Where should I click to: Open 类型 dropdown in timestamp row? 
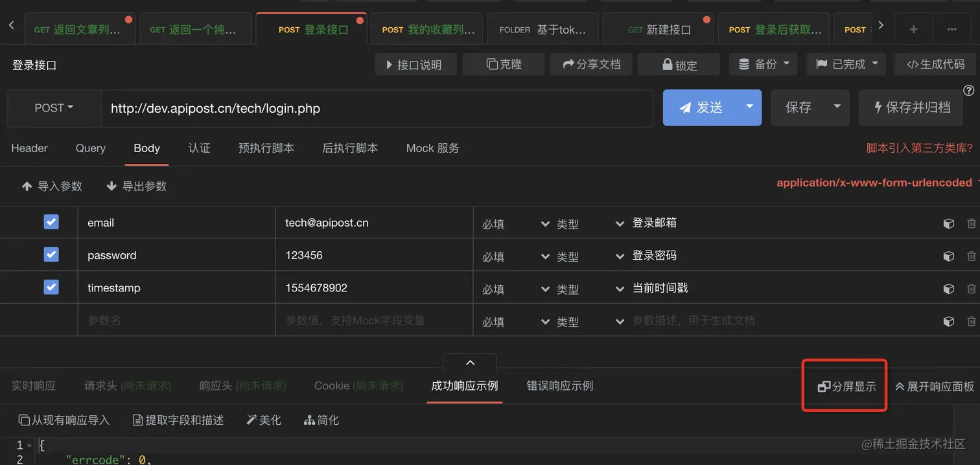[590, 289]
